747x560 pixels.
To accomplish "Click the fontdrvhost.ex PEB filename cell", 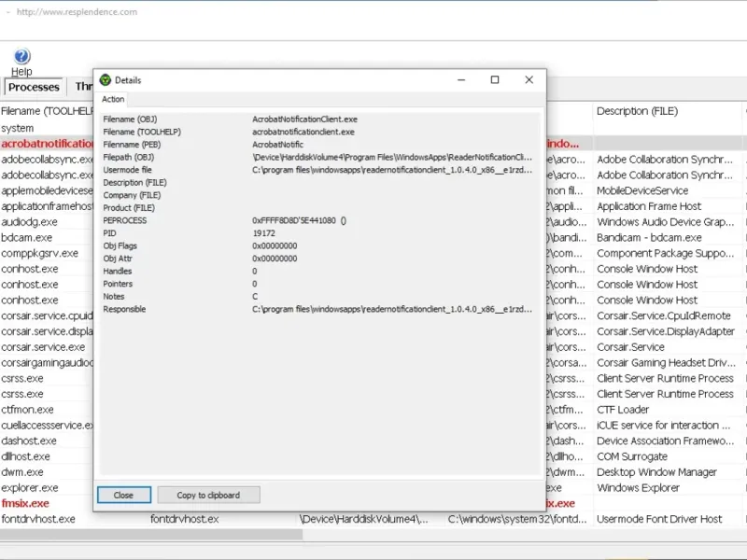I will (x=184, y=519).
